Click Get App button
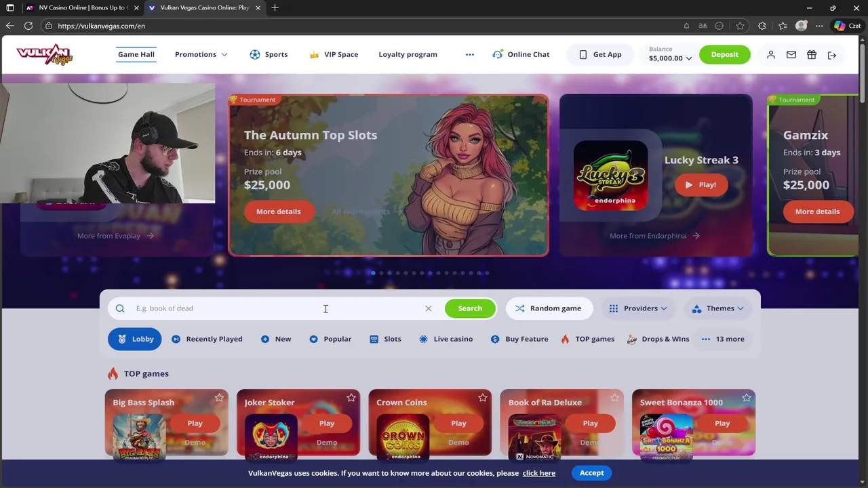Viewport: 868px width, 488px height. (x=600, y=54)
